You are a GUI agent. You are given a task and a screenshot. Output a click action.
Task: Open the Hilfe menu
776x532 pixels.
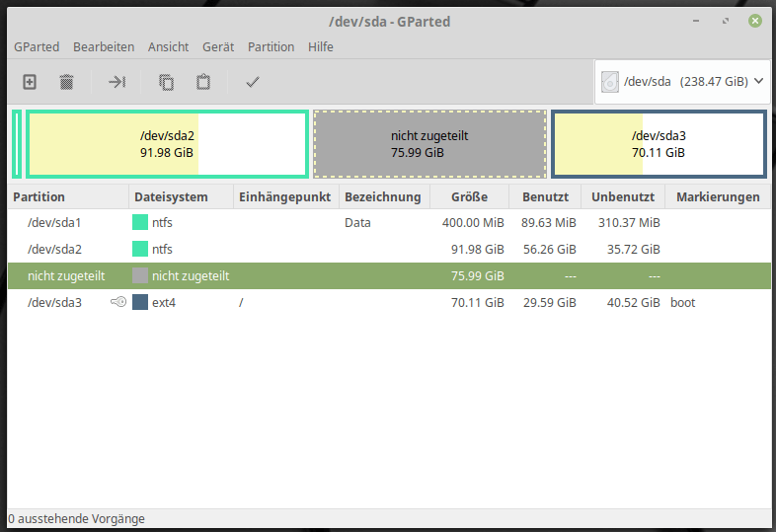[321, 47]
